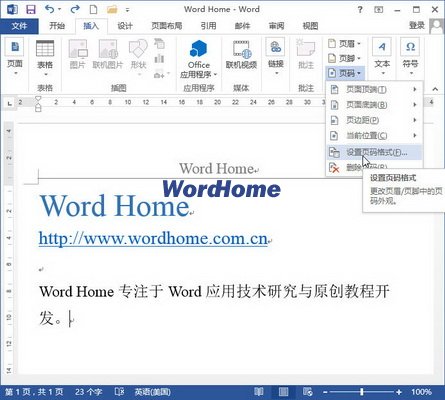Screen dimensions: 445x400
Task: Collapse the ribbon with the arrow
Action: tap(435, 89)
